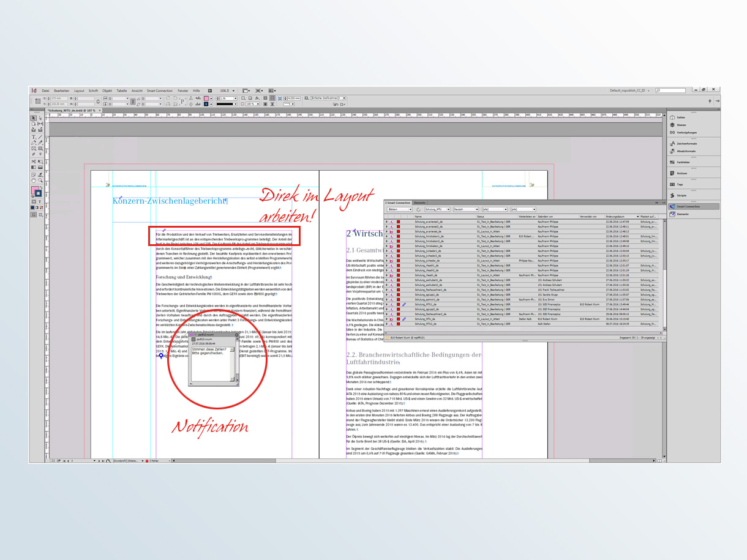Click the Schulung_sgrupp1_de item name

(427, 294)
